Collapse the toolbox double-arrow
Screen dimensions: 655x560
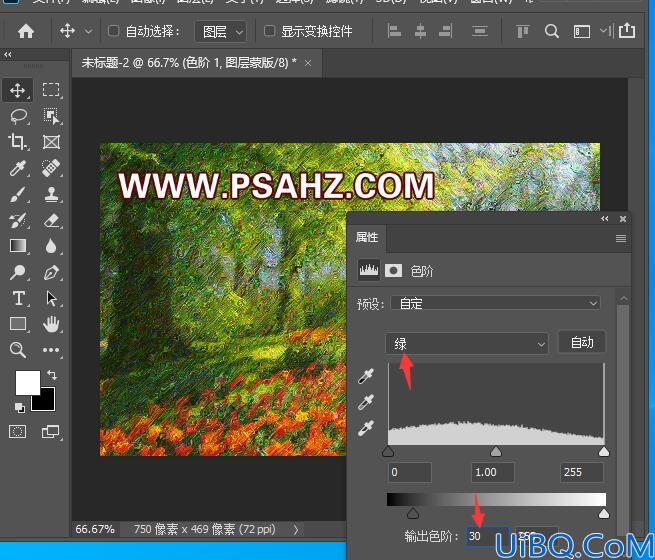[8, 54]
